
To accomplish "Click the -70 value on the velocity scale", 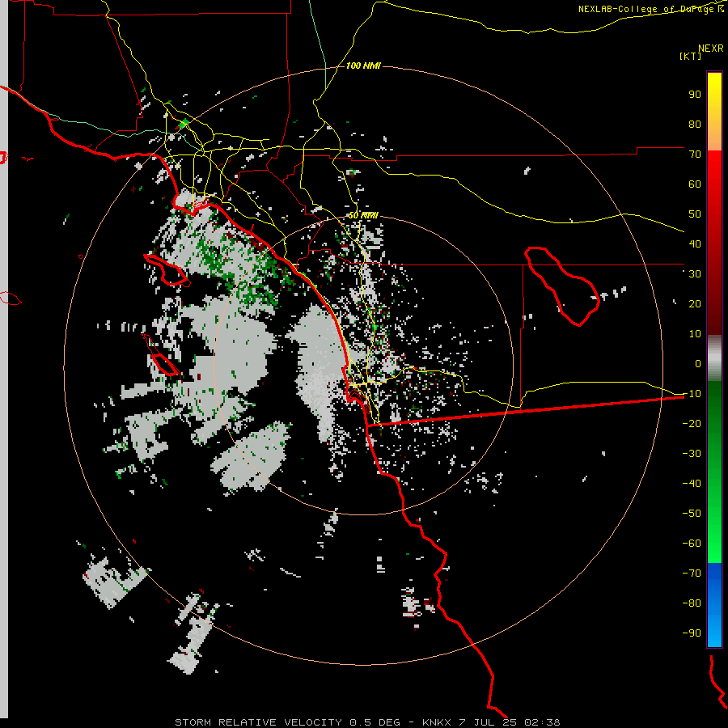I will [x=692, y=573].
